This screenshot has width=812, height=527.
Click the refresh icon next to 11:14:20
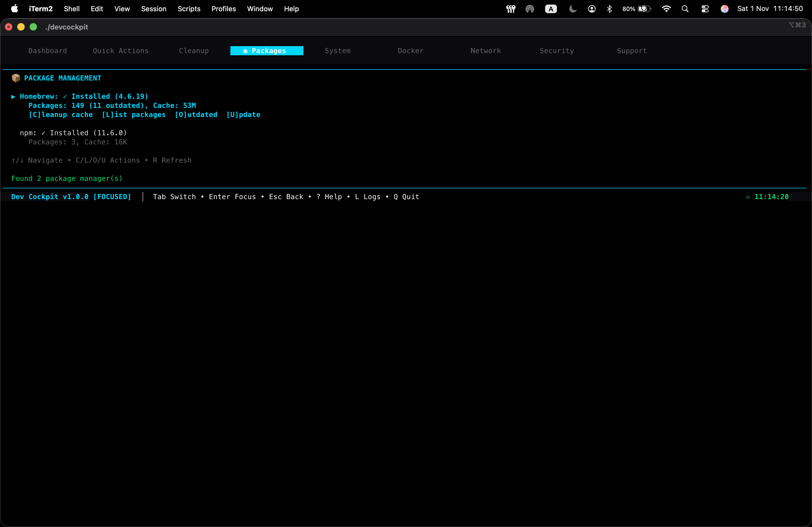click(x=748, y=197)
